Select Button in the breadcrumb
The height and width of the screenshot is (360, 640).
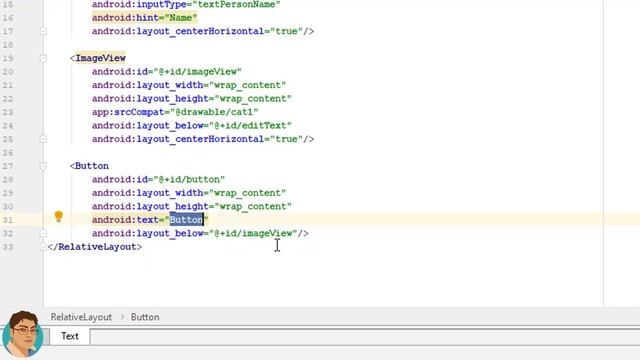pyautogui.click(x=145, y=317)
